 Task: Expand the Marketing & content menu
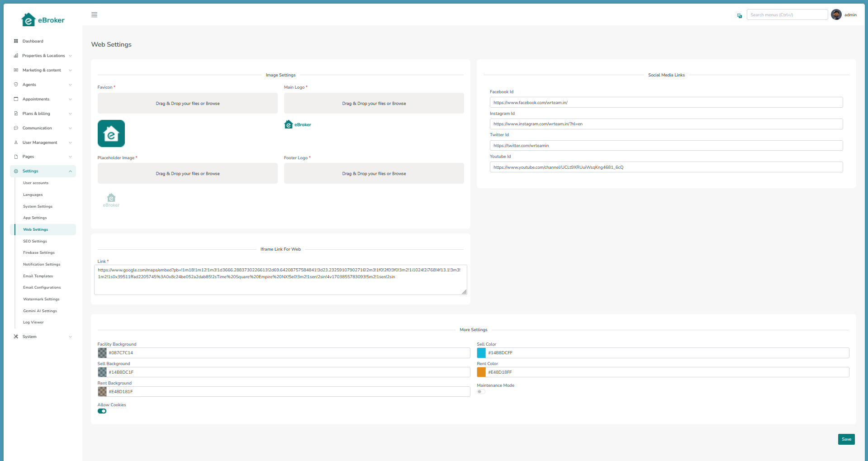click(42, 70)
